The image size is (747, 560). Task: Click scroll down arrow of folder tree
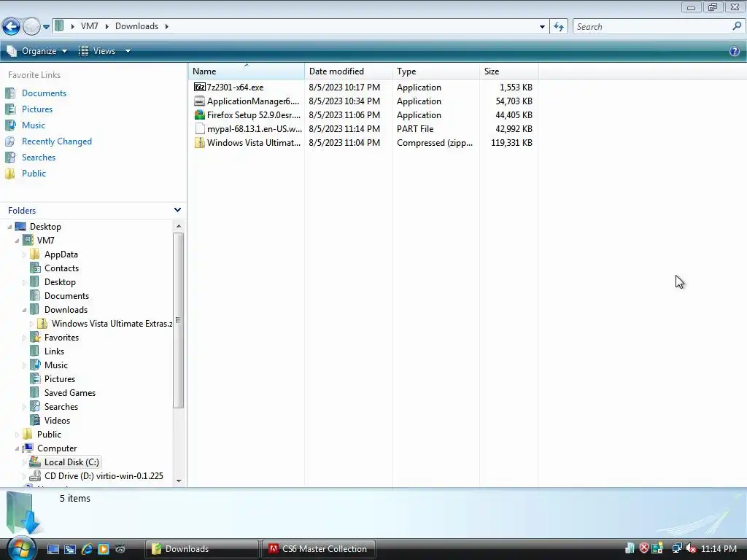[179, 481]
